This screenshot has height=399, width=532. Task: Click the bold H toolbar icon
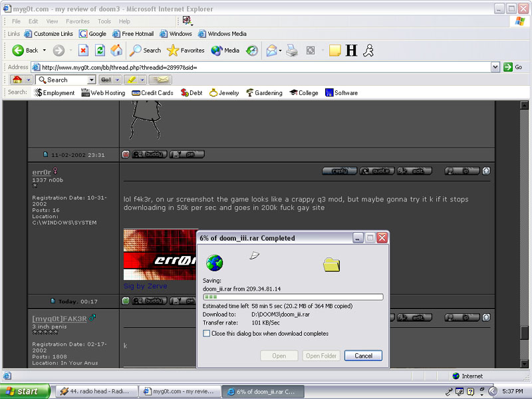[352, 51]
